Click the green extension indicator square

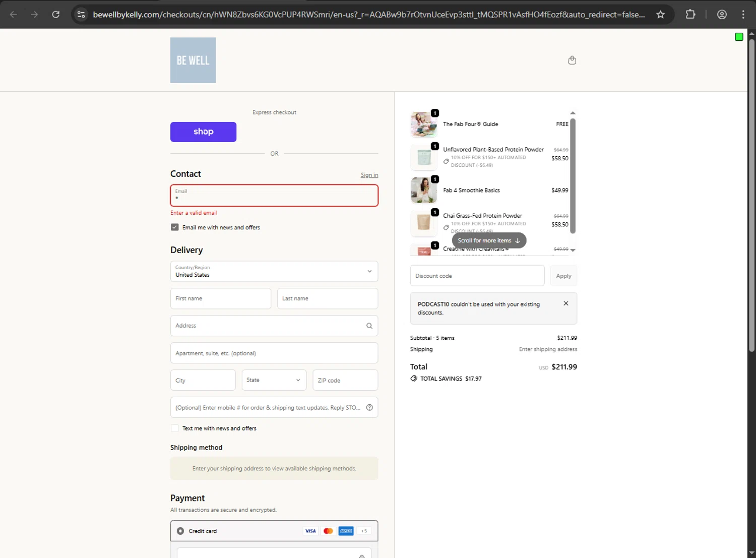[x=739, y=37]
